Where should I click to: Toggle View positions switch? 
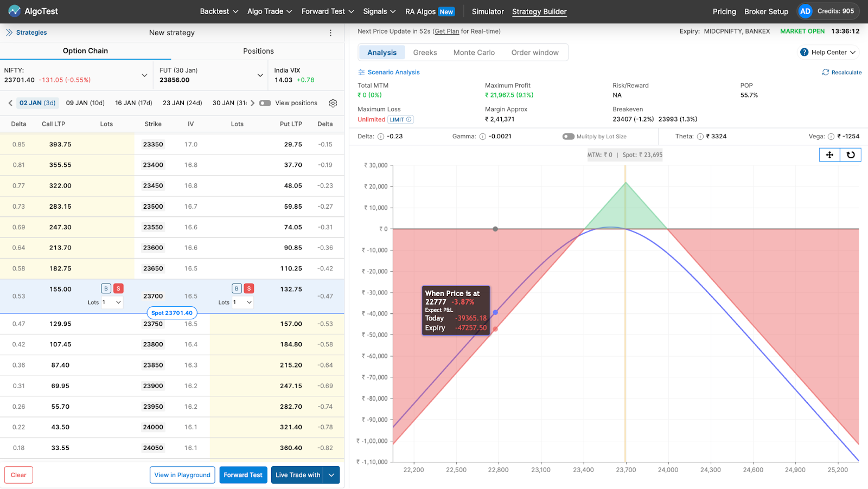pos(265,103)
